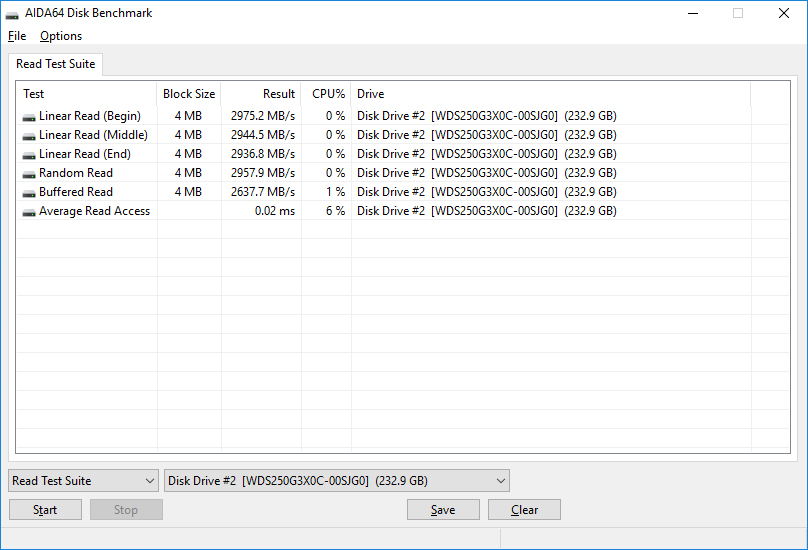The height and width of the screenshot is (550, 808).
Task: Start the benchmark with the Start button
Action: 45,510
